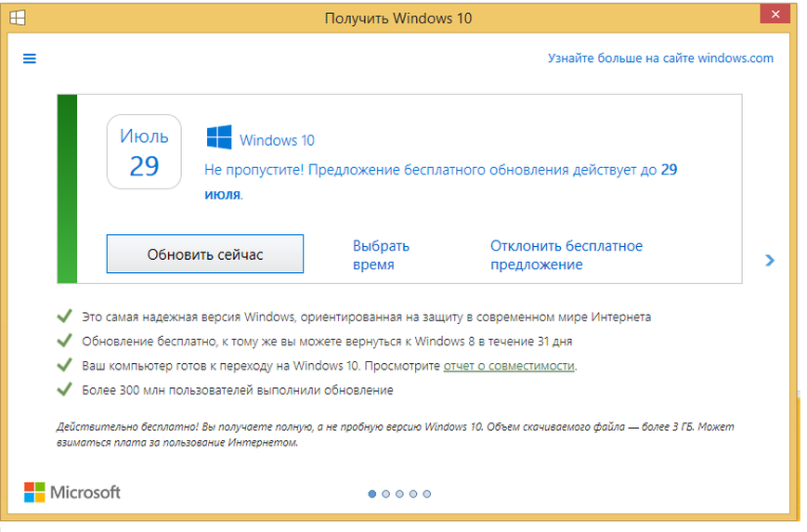
Task: Click the text 'Это самая надежная версия Windows'
Action: point(189,317)
